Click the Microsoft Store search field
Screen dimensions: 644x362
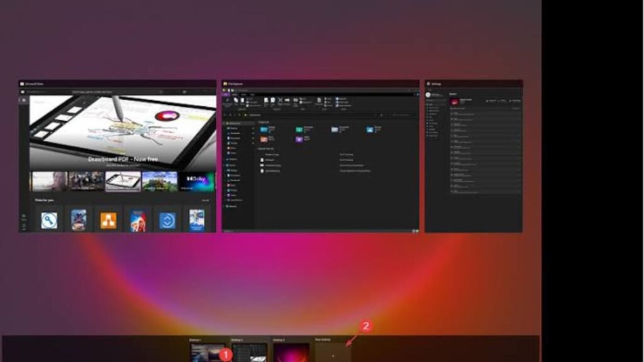[x=116, y=92]
